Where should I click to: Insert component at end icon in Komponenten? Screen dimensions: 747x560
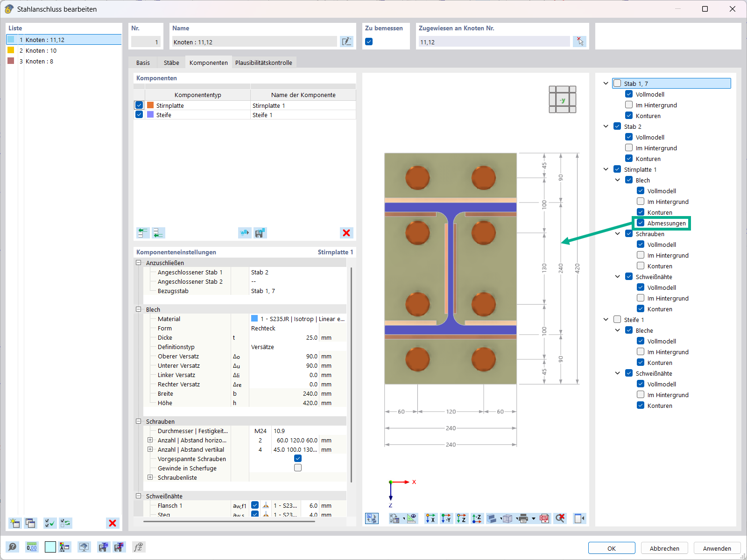[x=159, y=233]
